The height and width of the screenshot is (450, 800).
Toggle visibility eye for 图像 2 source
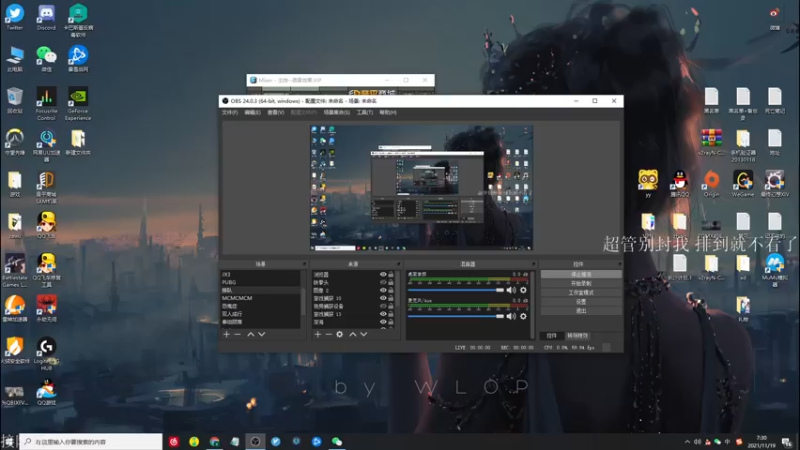coord(383,290)
